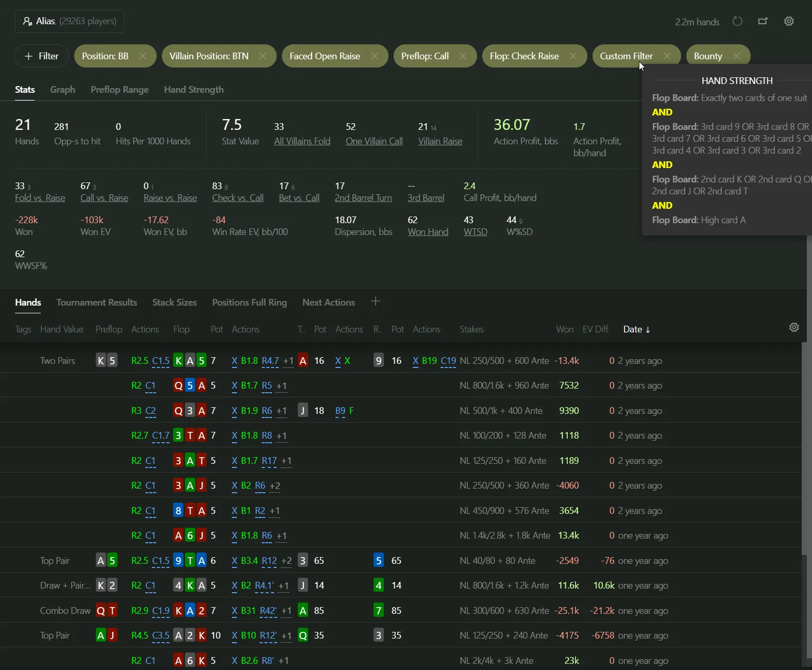Open the Preflop Range tab
Screen dimensions: 812x670
pos(120,90)
